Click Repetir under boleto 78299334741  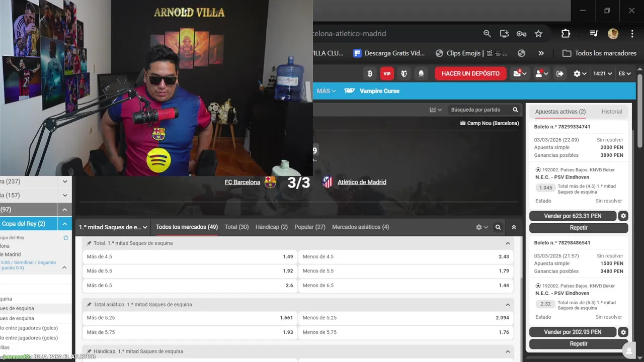(x=579, y=228)
